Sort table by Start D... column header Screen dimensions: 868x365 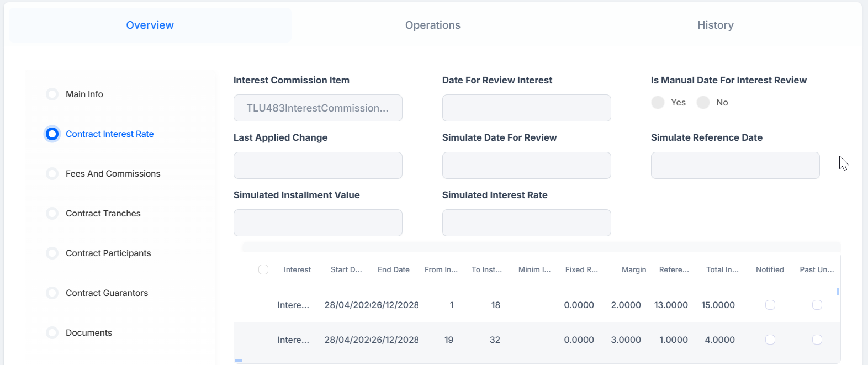(x=346, y=269)
